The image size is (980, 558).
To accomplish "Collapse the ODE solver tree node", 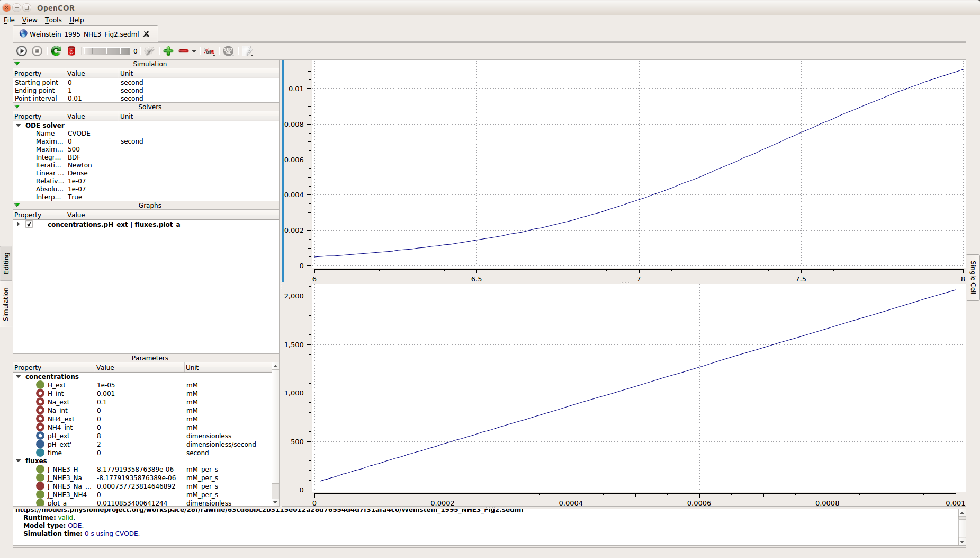I will (19, 126).
